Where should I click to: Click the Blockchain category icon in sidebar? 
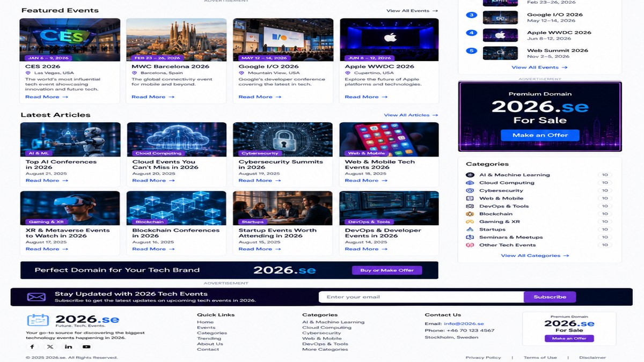tap(470, 214)
